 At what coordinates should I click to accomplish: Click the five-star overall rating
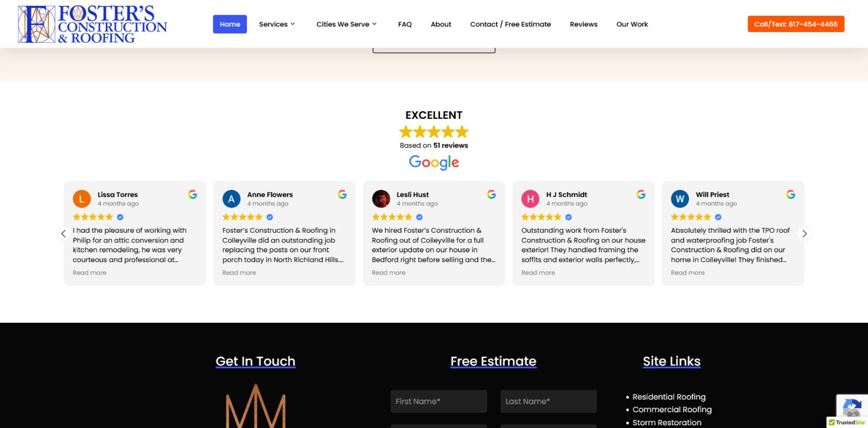pyautogui.click(x=434, y=132)
